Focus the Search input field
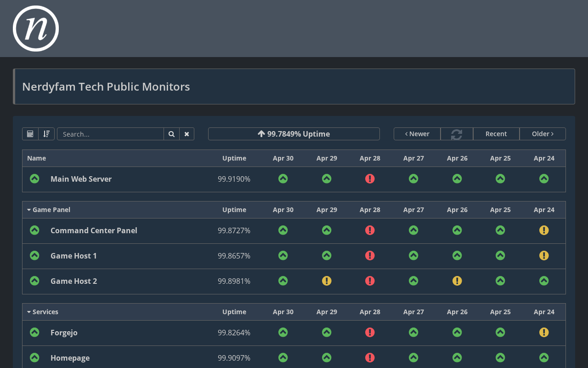 tap(110, 134)
